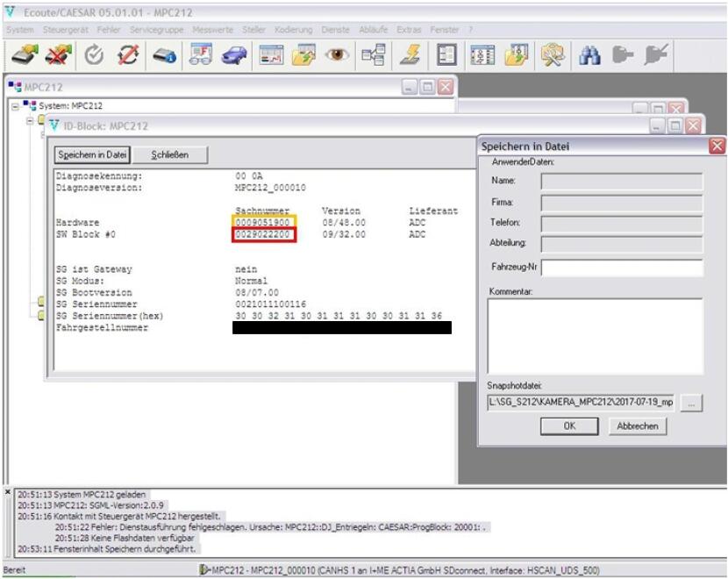
Task: Click SW Block #0 Sachnummer 0029022200
Action: click(262, 234)
